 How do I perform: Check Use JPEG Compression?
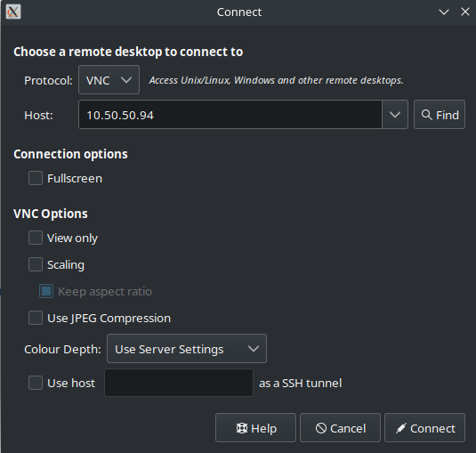pos(36,318)
